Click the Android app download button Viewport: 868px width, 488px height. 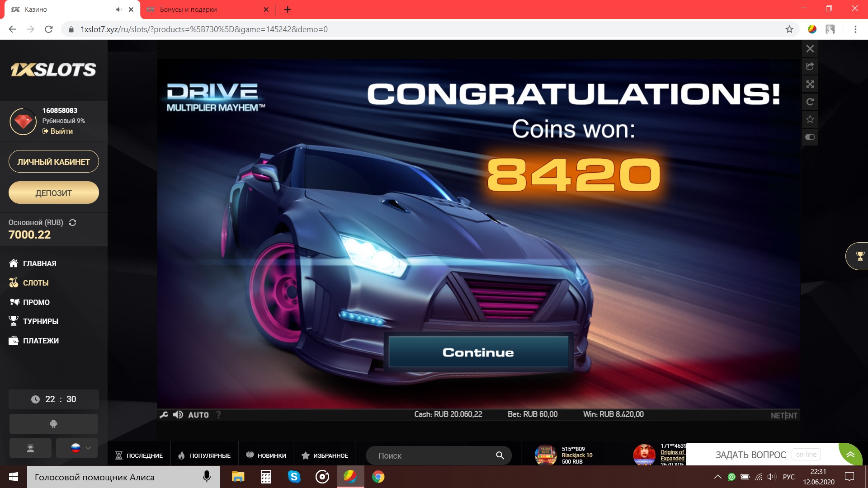pyautogui.click(x=53, y=424)
